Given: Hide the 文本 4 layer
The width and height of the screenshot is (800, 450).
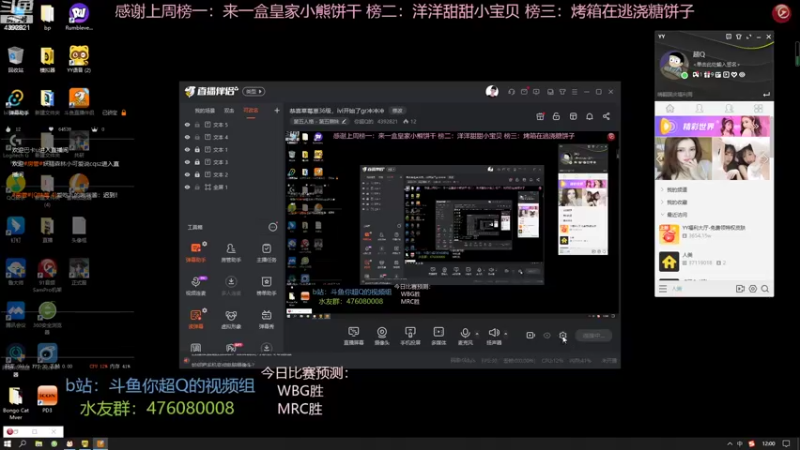Looking at the screenshot, I should 187,137.
